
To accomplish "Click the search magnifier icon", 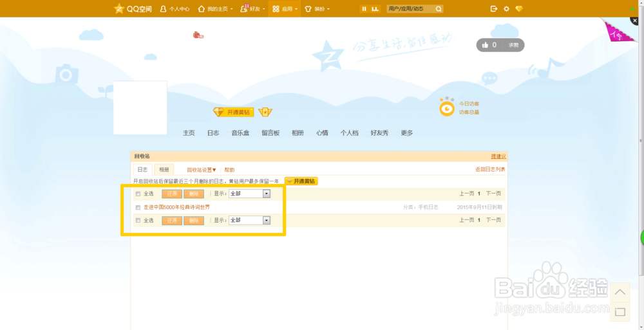I will 439,8.
